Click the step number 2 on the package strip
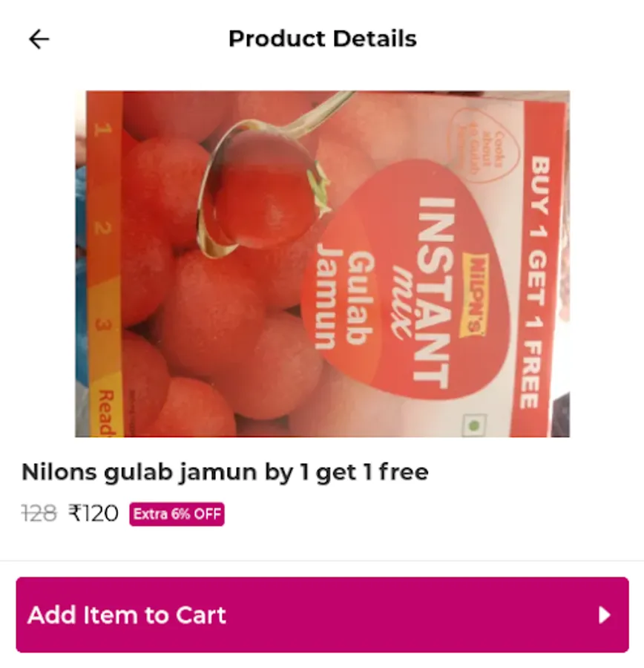 (x=102, y=228)
